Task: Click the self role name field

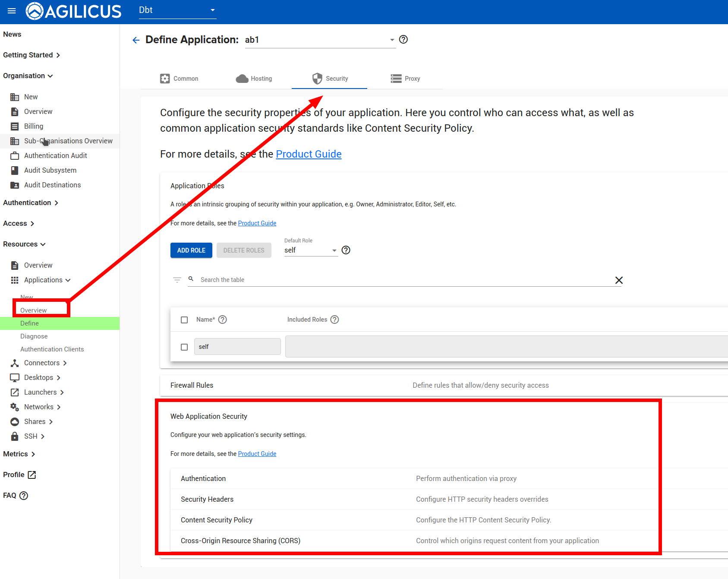Action: tap(237, 347)
